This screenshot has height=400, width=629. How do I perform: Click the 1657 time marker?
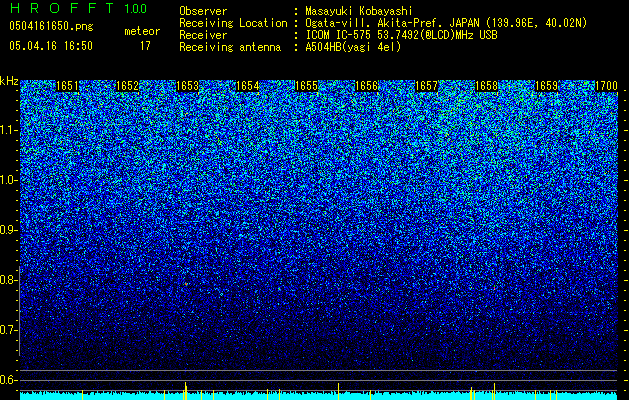pyautogui.click(x=426, y=86)
